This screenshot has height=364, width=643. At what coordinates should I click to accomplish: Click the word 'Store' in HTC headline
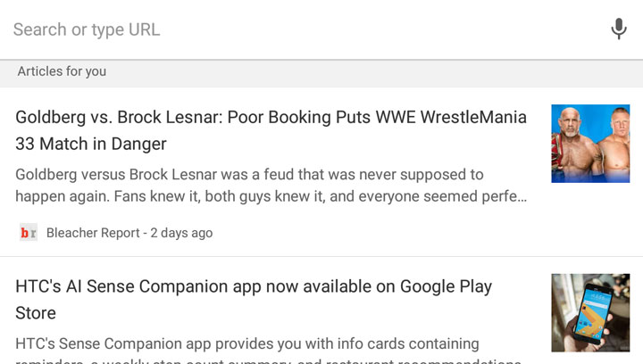point(36,313)
